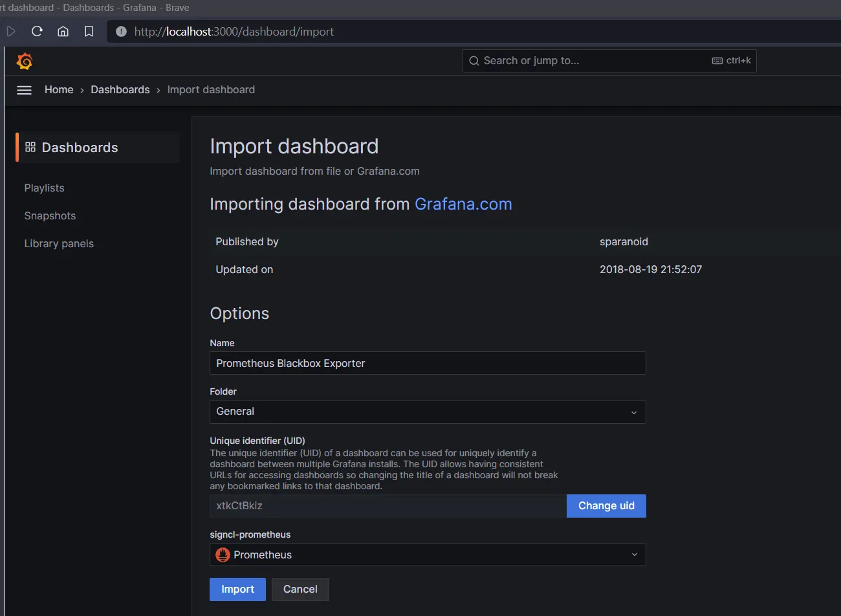841x616 pixels.
Task: Click the Options heading
Action: tap(239, 313)
